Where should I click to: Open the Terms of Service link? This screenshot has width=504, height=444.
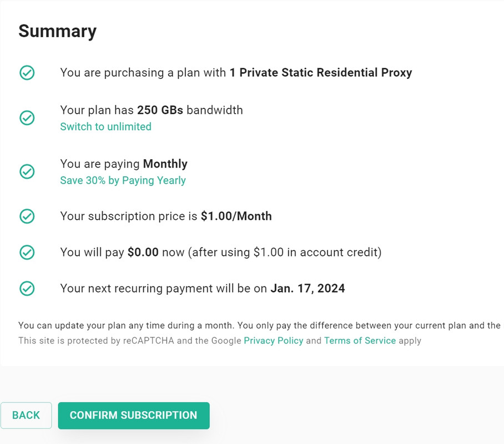tap(360, 340)
